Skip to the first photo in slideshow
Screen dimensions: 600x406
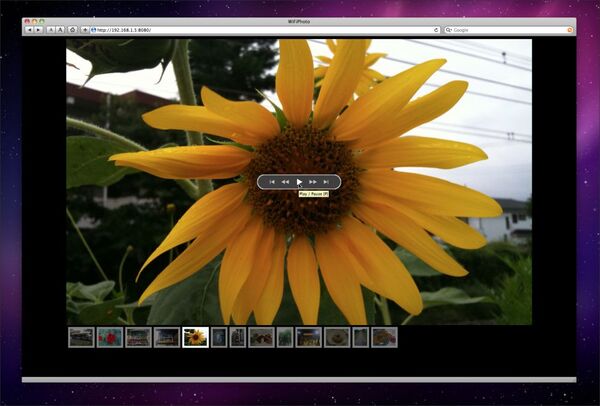pos(271,182)
